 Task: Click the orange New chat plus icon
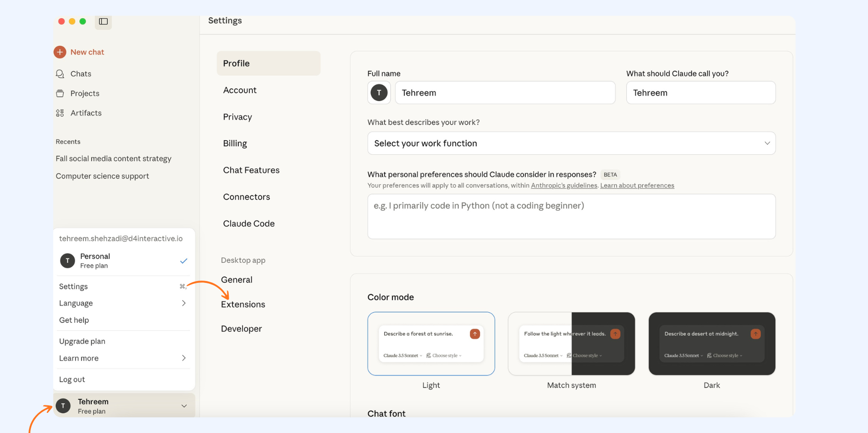(60, 52)
